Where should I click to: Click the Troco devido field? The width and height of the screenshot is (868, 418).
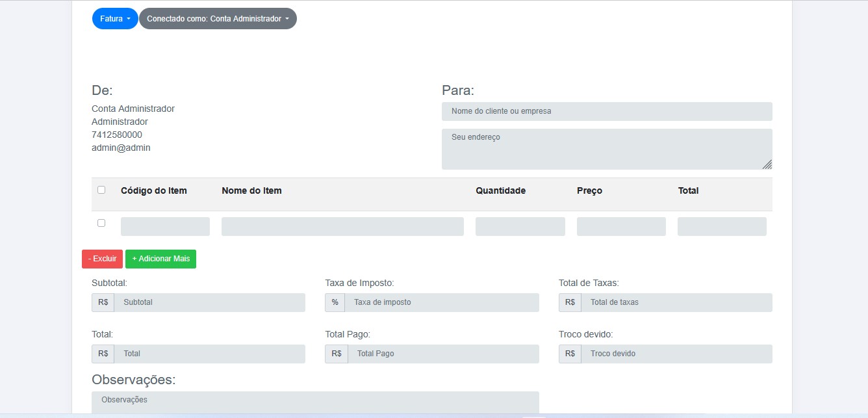tap(676, 354)
